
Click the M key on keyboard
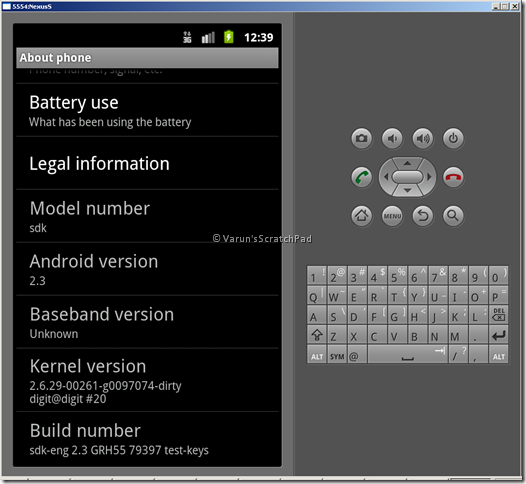(x=458, y=335)
